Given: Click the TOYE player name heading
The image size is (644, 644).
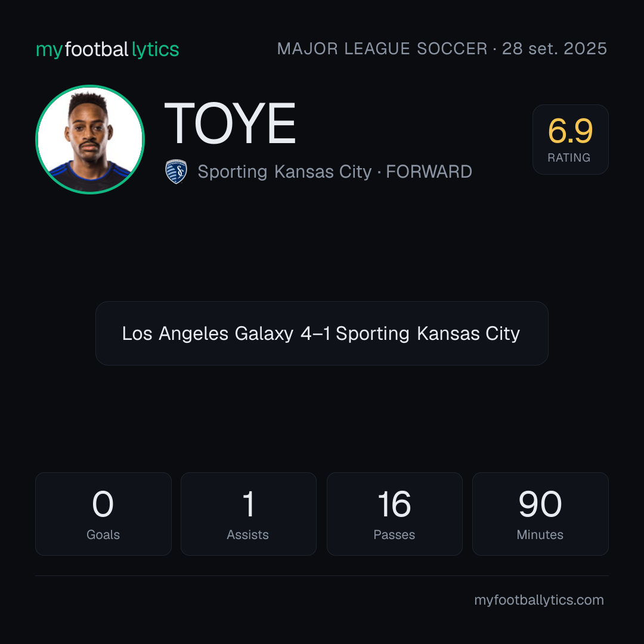Looking at the screenshot, I should tap(230, 123).
